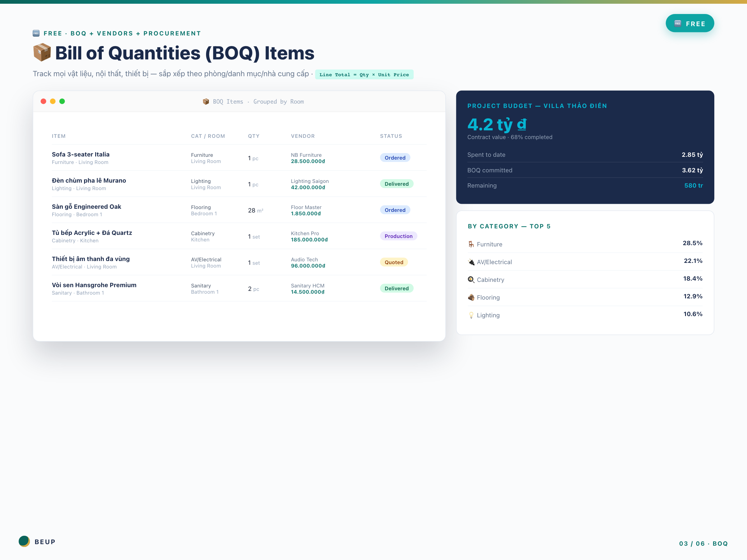Click the green maximize dot in titlebar

pyautogui.click(x=62, y=101)
